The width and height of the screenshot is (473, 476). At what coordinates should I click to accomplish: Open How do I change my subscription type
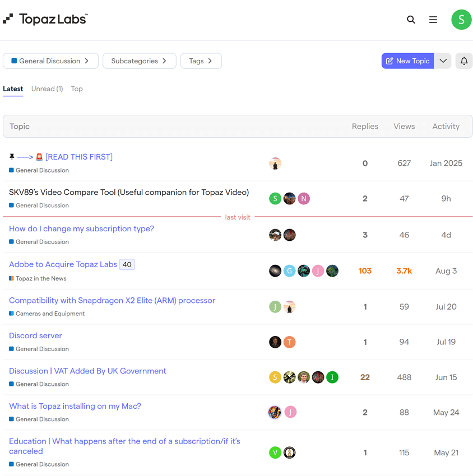[81, 228]
